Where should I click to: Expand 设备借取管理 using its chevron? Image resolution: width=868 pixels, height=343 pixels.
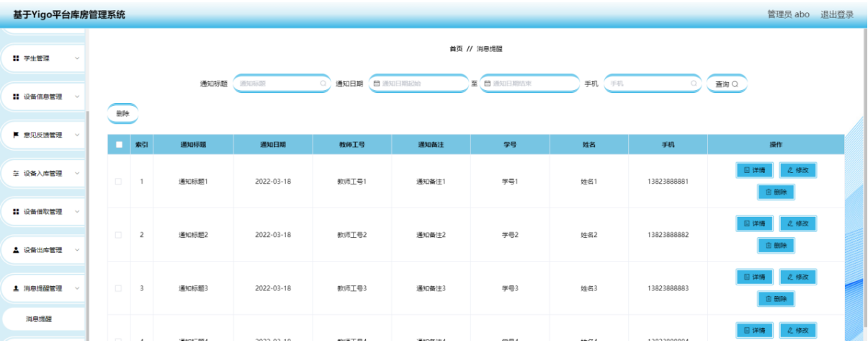click(x=77, y=211)
